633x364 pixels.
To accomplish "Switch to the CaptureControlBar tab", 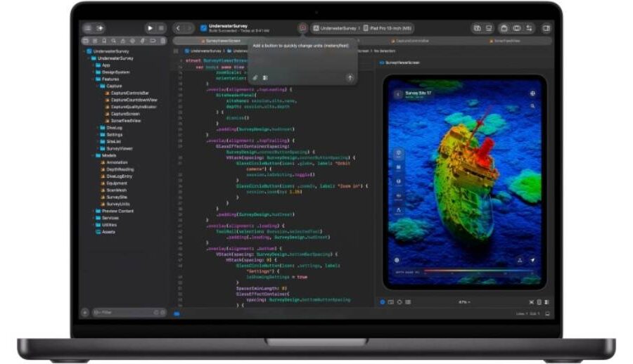I will [x=410, y=41].
